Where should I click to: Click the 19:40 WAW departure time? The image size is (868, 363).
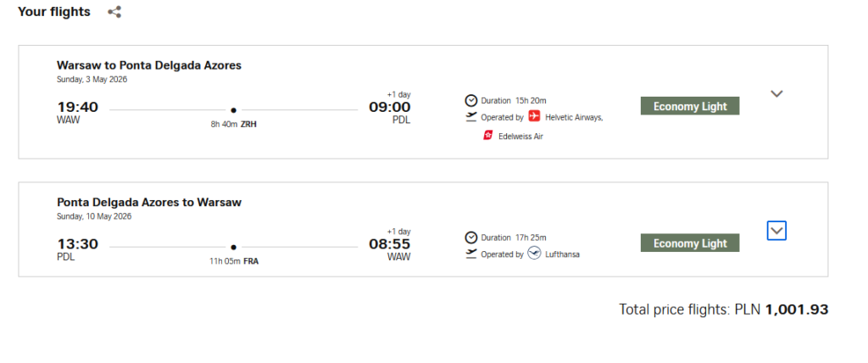77,107
